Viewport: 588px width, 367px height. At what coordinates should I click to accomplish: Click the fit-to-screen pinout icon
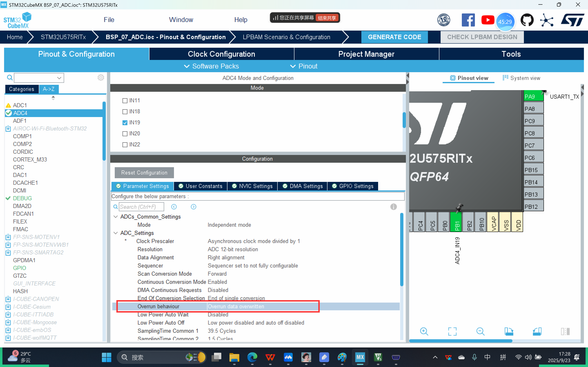point(452,331)
